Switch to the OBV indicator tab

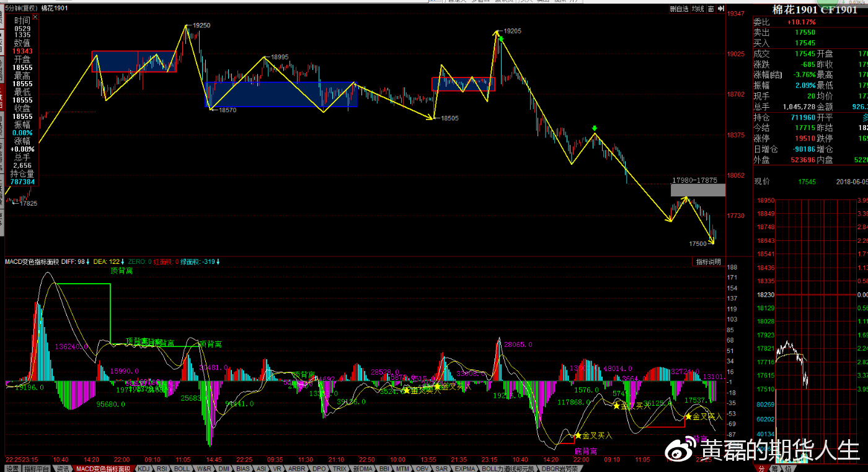pos(423,468)
